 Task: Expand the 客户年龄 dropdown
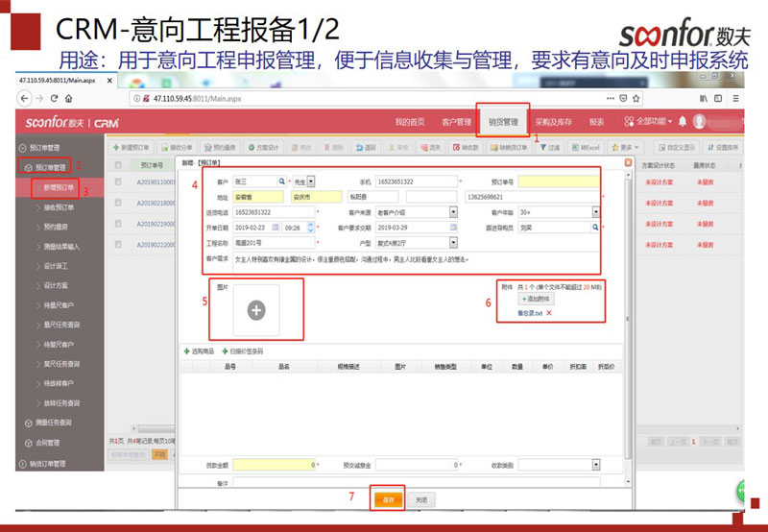595,211
